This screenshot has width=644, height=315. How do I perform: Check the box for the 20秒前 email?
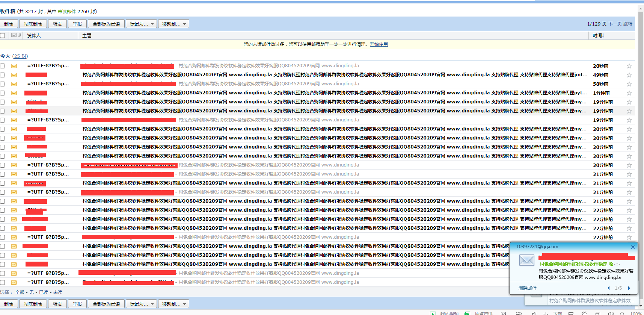point(3,66)
